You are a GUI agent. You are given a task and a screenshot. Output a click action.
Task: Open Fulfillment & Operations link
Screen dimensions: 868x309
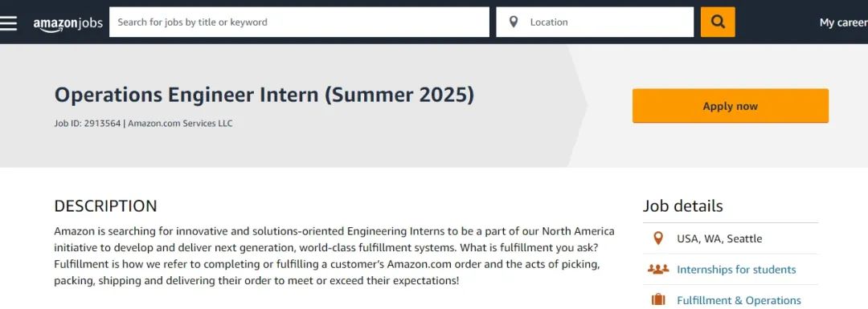[739, 301]
